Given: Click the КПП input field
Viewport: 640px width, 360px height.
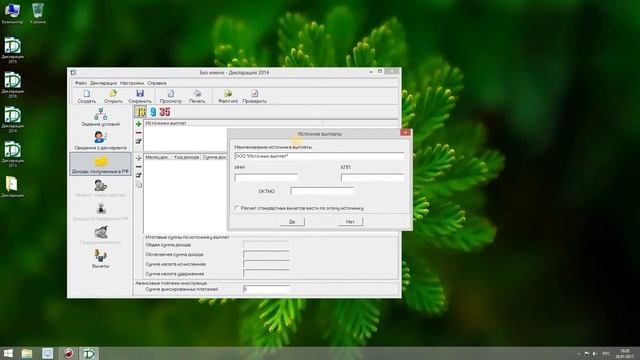Looking at the screenshot, I should point(372,177).
